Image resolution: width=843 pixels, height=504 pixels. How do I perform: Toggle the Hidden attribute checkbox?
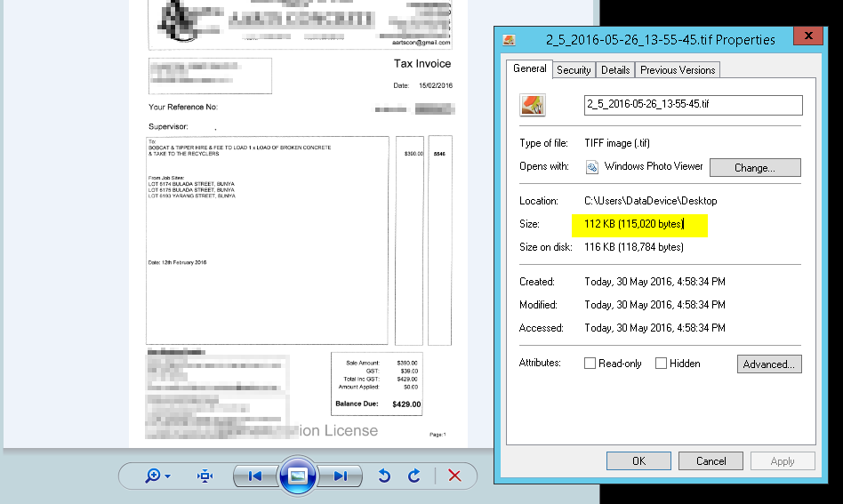661,364
